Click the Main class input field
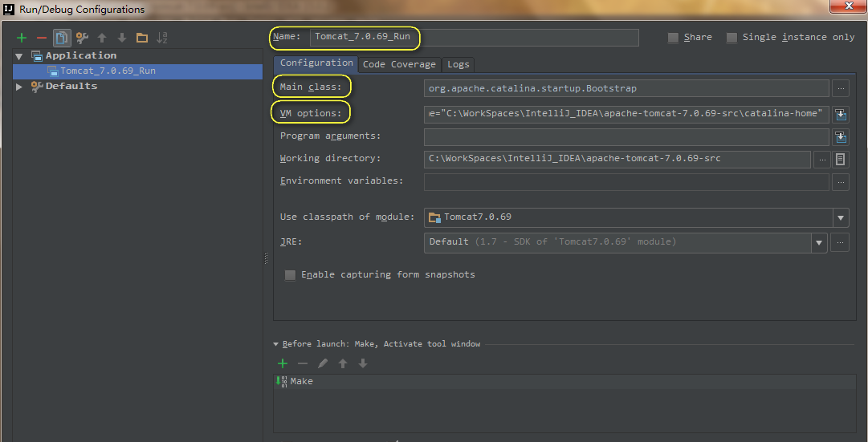 tap(626, 88)
